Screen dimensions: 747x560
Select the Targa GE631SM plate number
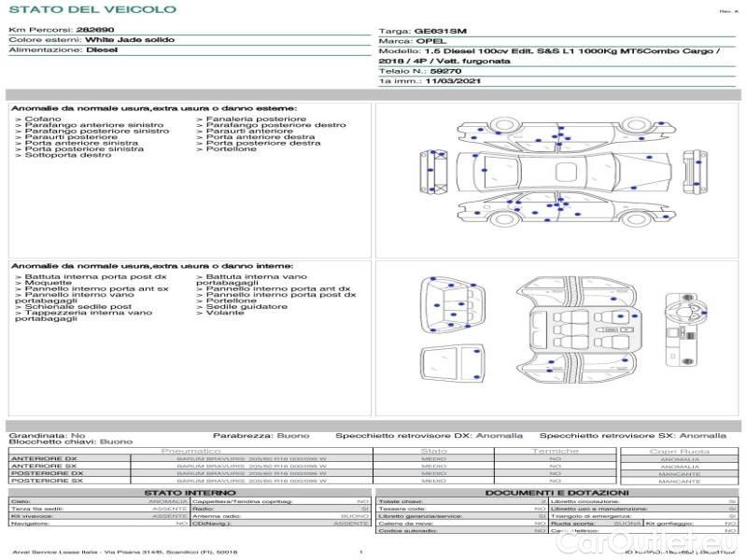tap(440, 31)
